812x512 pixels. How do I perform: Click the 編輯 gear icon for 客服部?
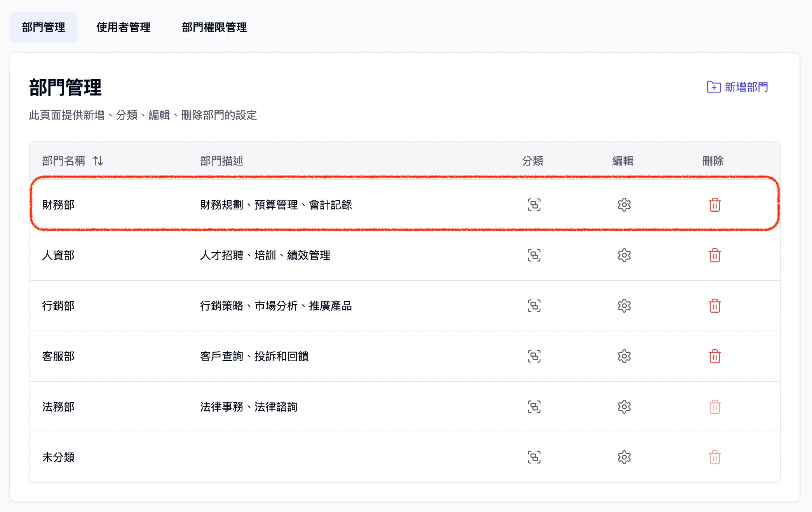pos(624,356)
